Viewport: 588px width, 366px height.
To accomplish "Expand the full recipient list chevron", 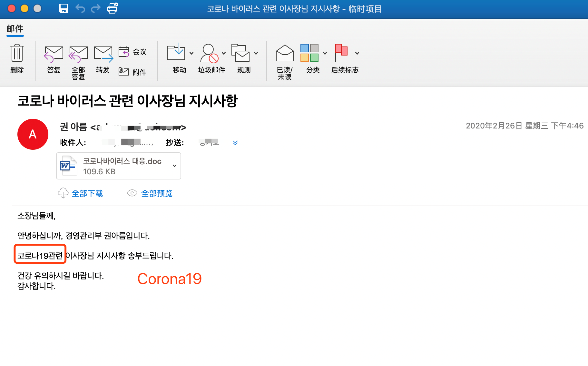I will (x=235, y=143).
